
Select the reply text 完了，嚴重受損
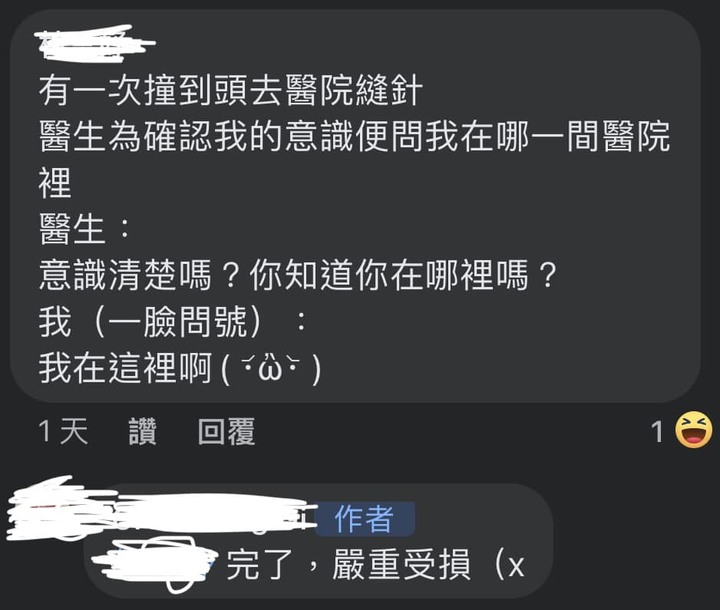(349, 565)
